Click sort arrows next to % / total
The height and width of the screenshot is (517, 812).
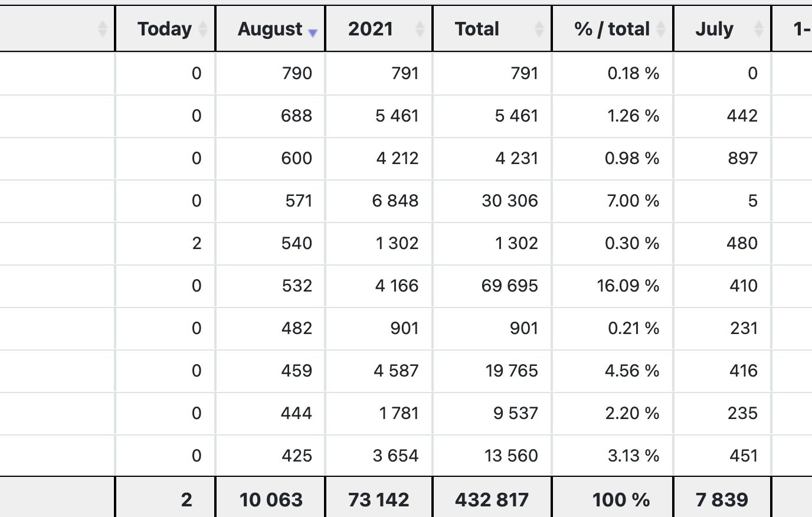(661, 29)
